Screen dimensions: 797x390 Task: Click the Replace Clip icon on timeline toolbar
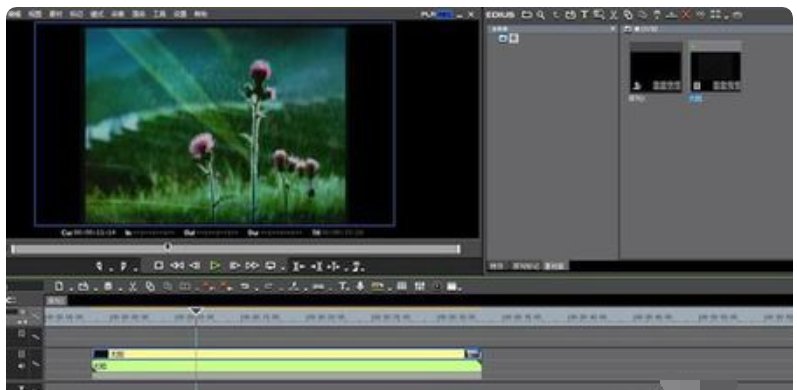pyautogui.click(x=185, y=287)
